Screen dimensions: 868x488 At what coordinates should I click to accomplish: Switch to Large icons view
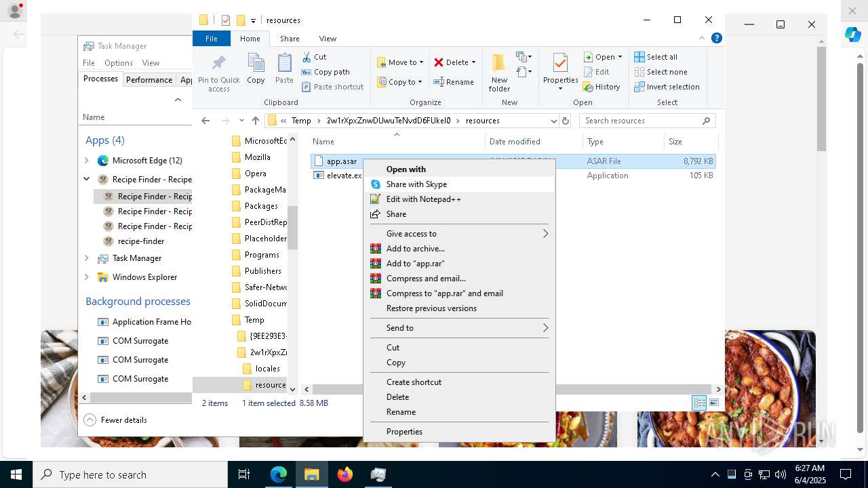(713, 403)
